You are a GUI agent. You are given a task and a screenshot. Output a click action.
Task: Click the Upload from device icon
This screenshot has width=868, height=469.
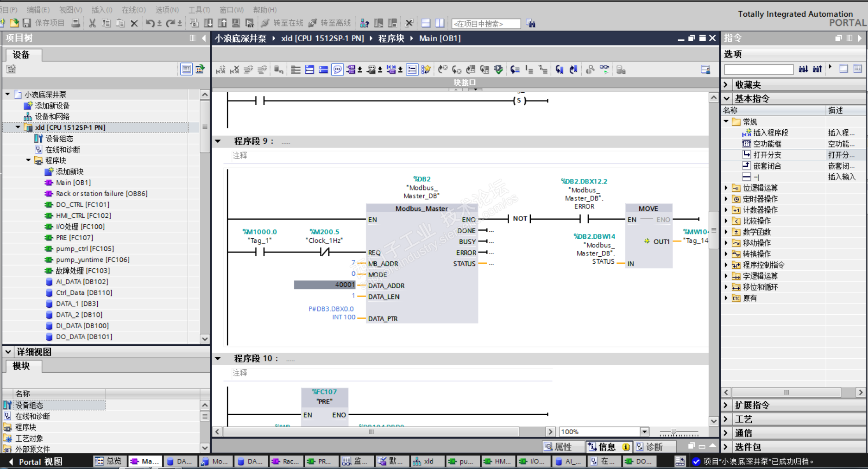point(222,23)
